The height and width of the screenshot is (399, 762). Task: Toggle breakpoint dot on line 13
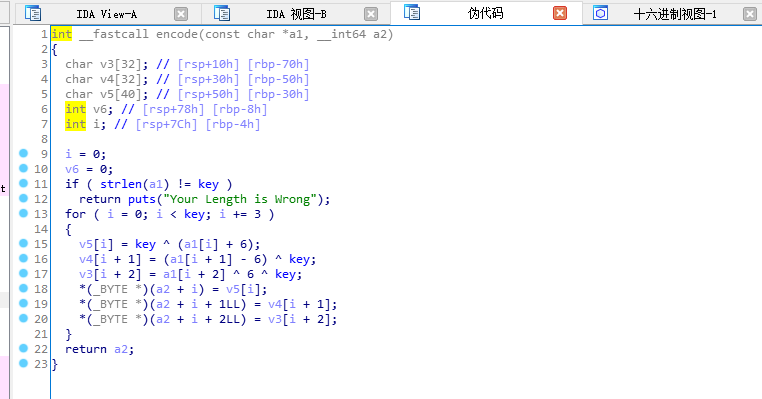[23, 213]
